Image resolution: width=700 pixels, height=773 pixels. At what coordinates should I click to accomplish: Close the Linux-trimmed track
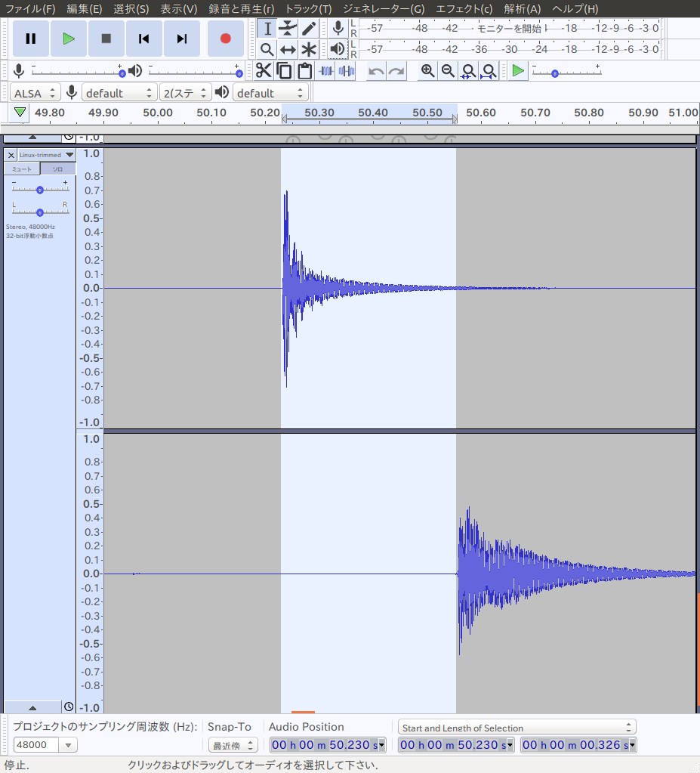coord(11,155)
